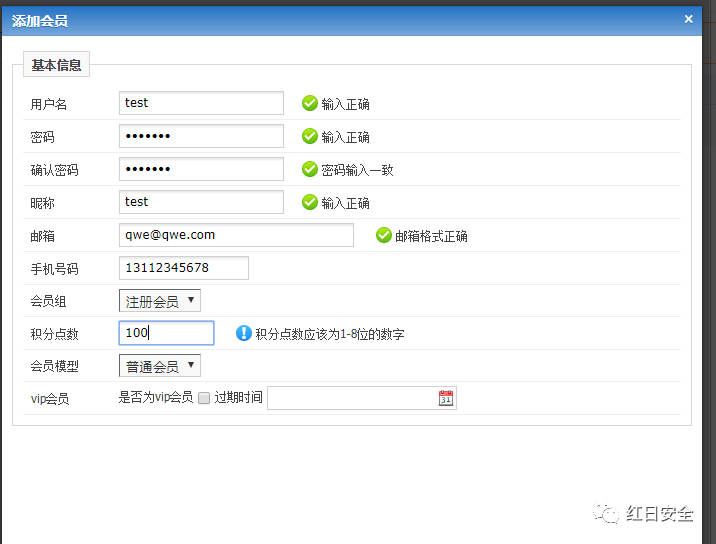
Task: Click the 邮箱格式正确 validation text
Action: (x=431, y=236)
